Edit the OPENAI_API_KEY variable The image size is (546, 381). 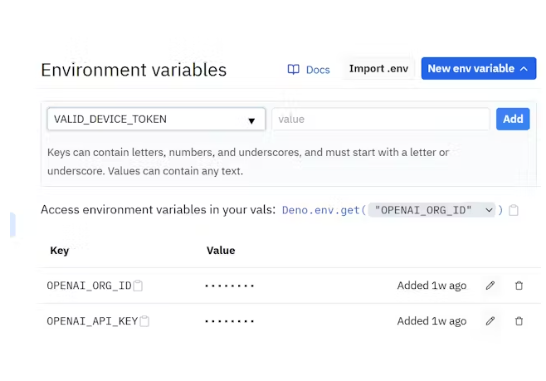(x=490, y=321)
